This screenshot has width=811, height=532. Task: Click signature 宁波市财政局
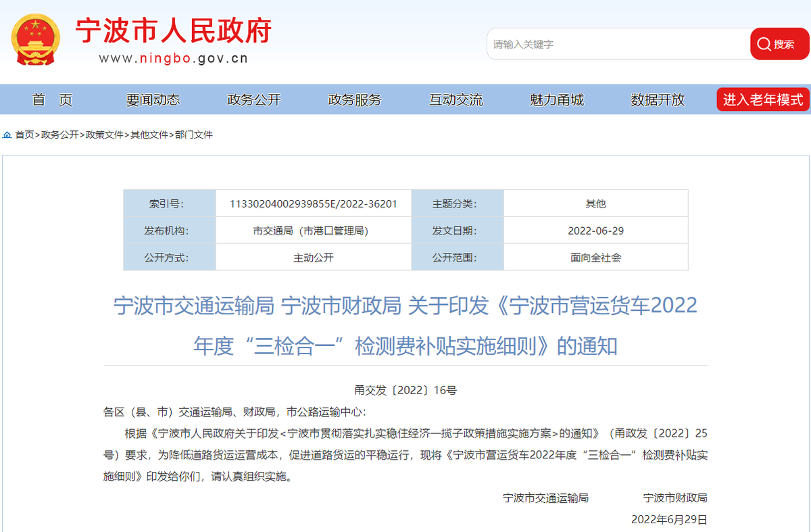(x=675, y=498)
